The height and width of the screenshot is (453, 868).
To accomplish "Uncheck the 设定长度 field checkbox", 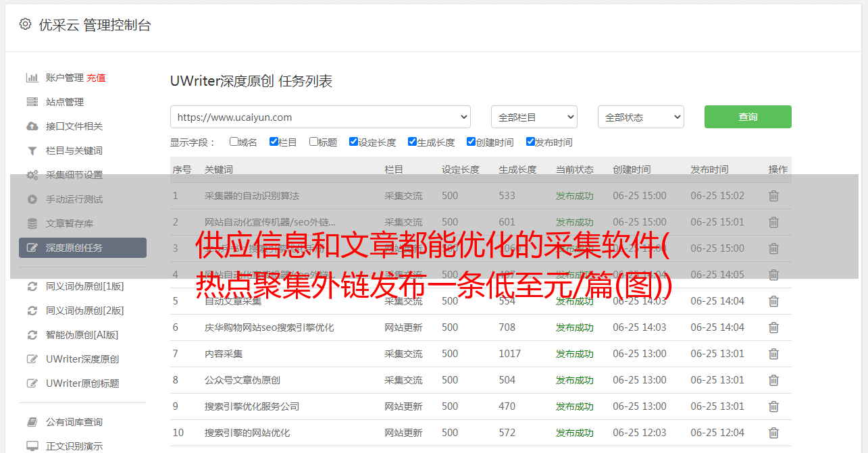I will [353, 142].
